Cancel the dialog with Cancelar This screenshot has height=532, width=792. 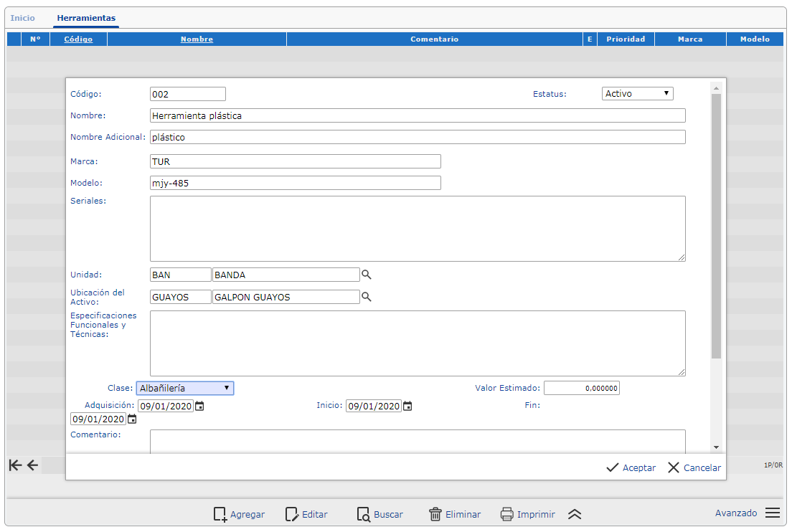(694, 467)
